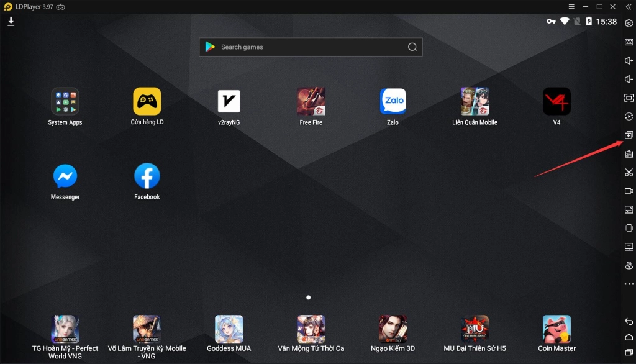
Task: Click the scissors screenshot icon
Action: pyautogui.click(x=629, y=173)
